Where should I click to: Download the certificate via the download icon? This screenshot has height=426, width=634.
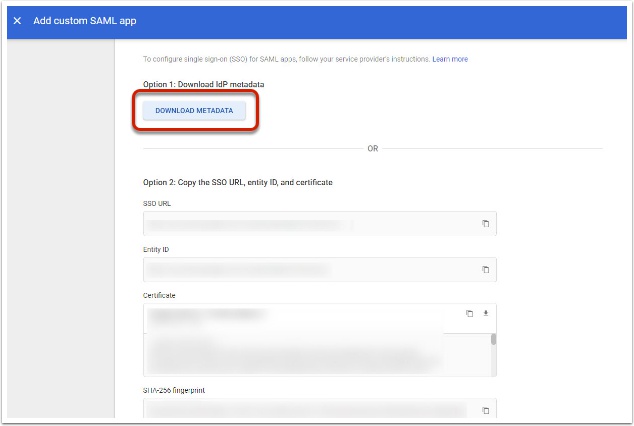(x=485, y=314)
